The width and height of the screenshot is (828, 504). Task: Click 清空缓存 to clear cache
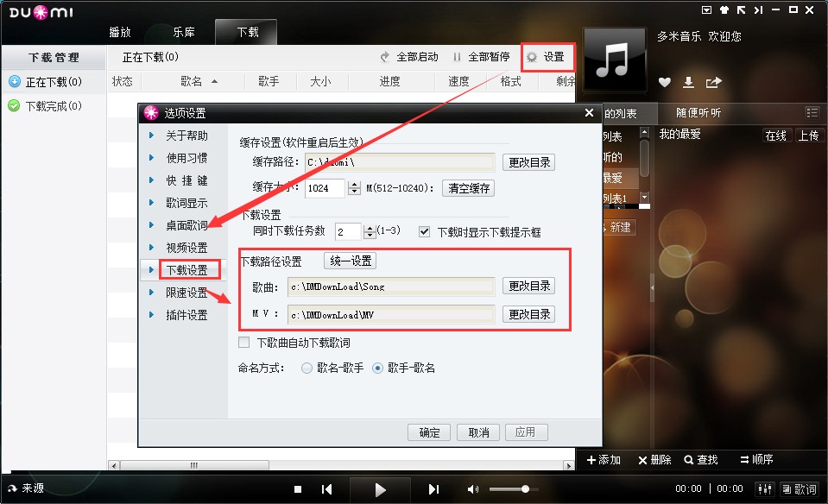click(x=468, y=188)
